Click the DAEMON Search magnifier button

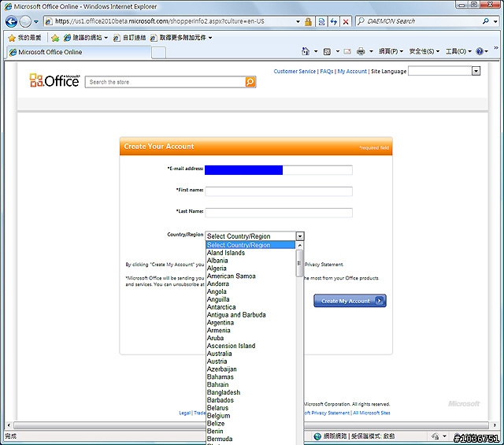486,21
